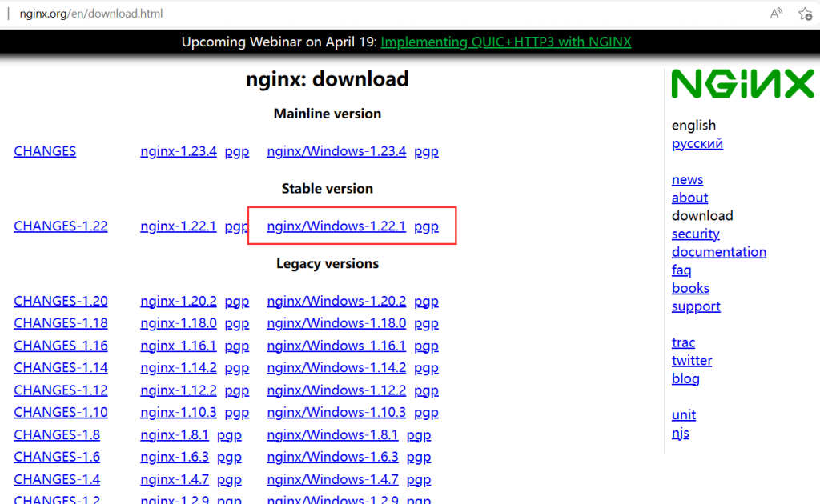Download nginx/Windows-1.22.1 stable
This screenshot has width=820, height=504.
pyautogui.click(x=336, y=226)
